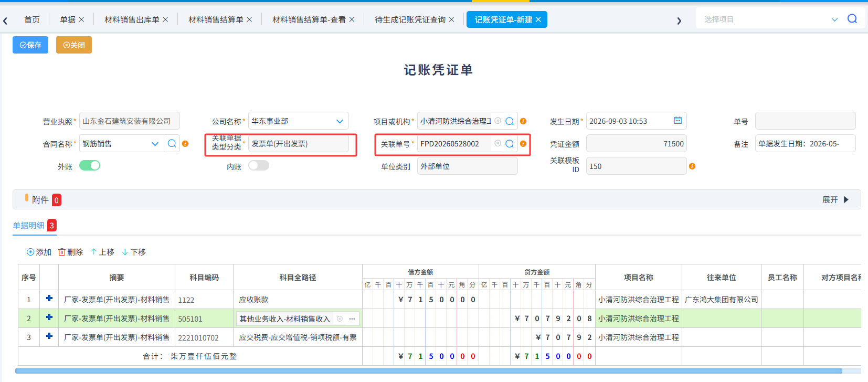Click the blue 保存 button
Screen dimensions: 868x382
(30, 45)
